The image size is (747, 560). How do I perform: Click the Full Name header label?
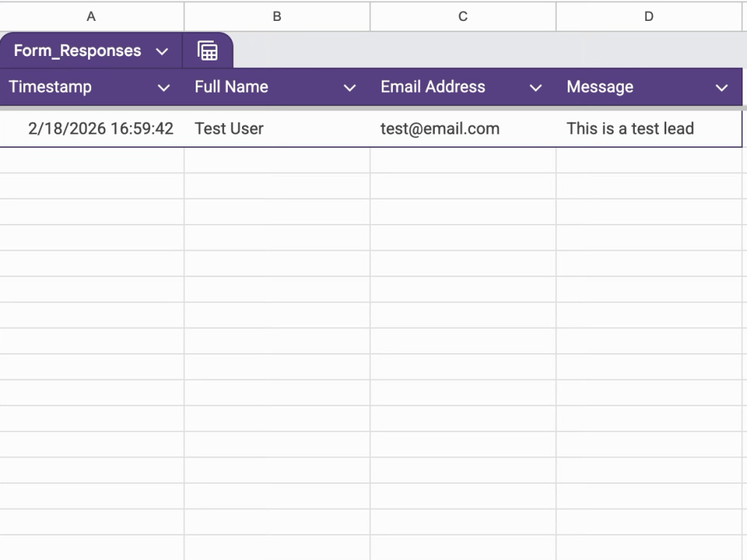[232, 87]
